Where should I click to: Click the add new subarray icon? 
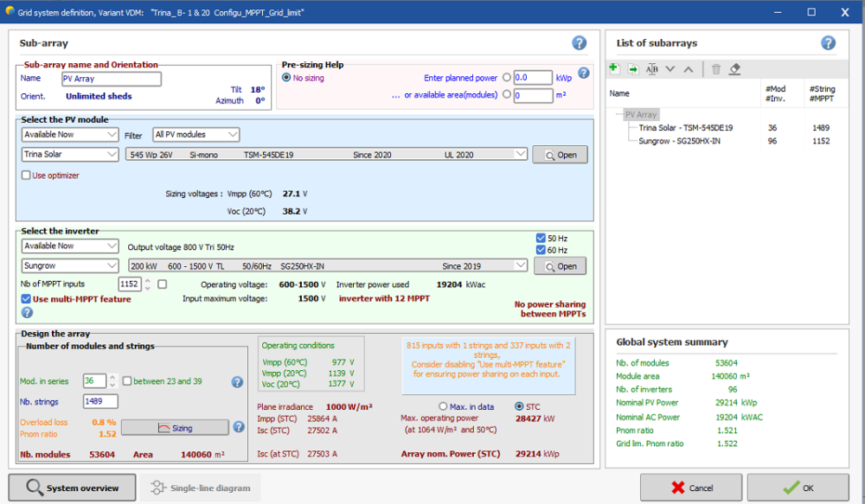(x=614, y=69)
